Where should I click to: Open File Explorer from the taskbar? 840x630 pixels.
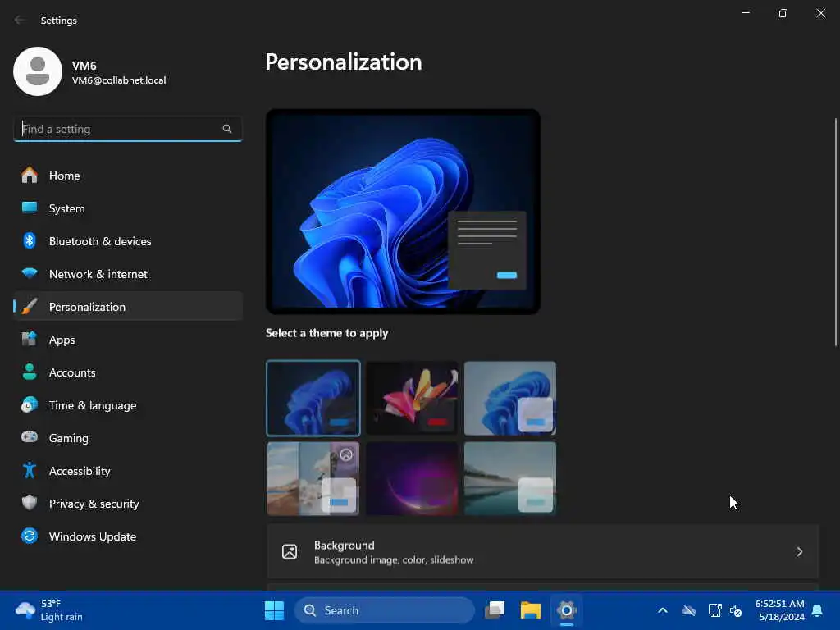(531, 610)
